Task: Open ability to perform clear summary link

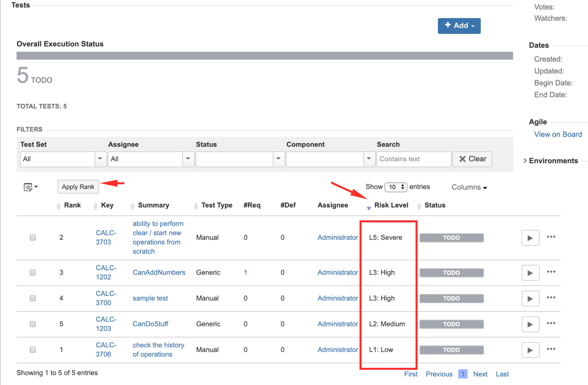Action: (158, 237)
